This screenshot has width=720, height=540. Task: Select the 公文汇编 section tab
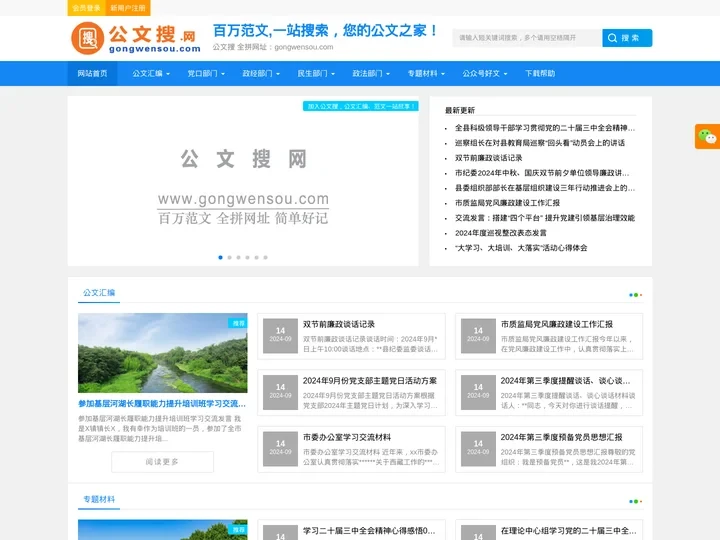pos(99,293)
